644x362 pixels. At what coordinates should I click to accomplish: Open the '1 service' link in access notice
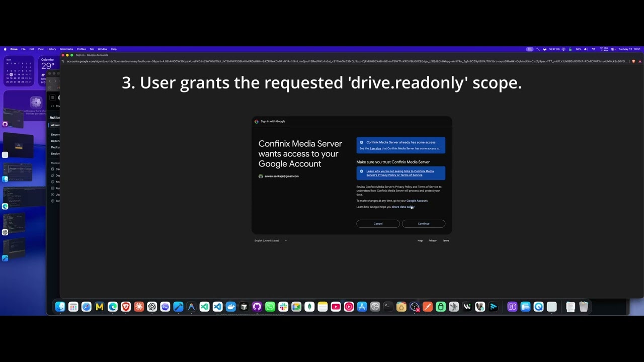[x=375, y=148]
